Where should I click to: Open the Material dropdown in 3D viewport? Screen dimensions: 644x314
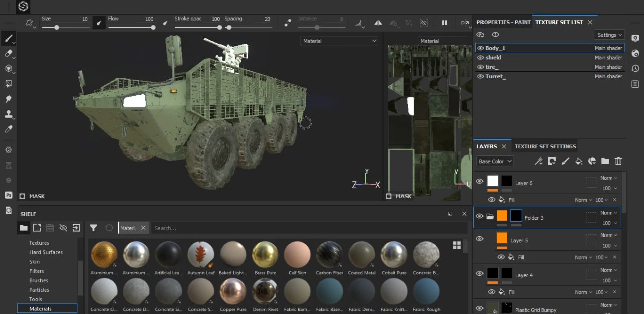(x=339, y=41)
